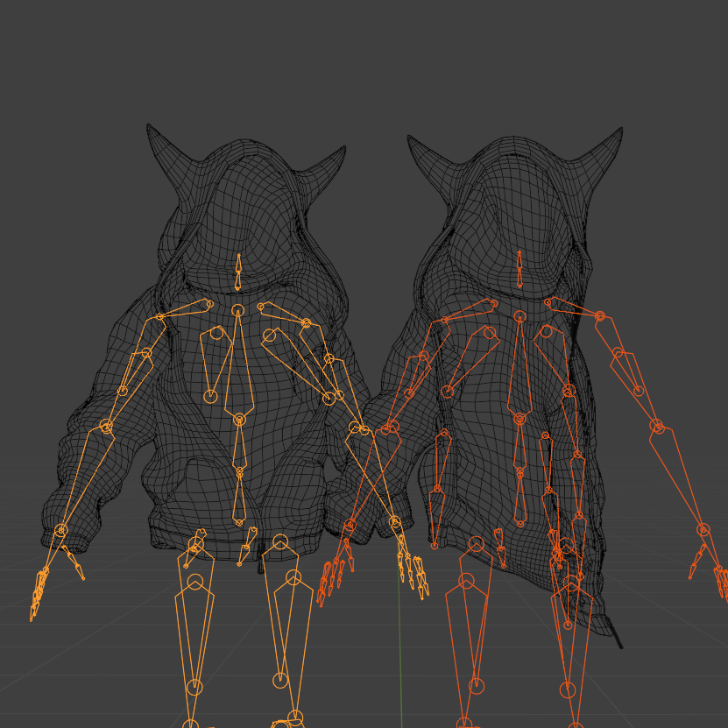Viewport: 728px width, 728px height.
Task: Click the green Y axis line on grid
Action: [399, 650]
